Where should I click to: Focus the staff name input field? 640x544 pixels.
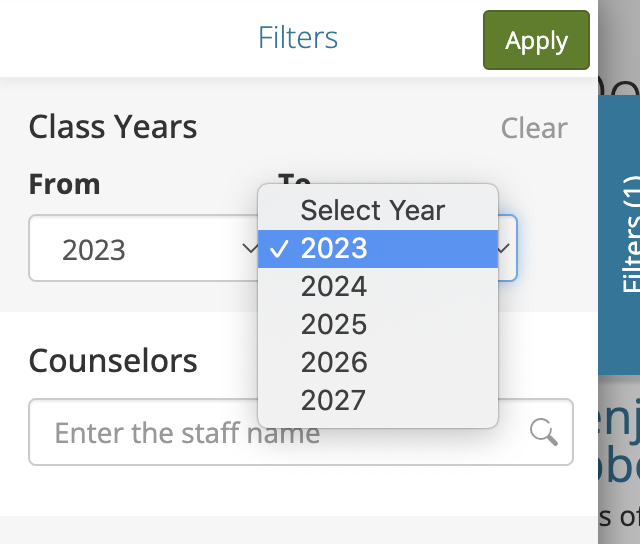pos(301,432)
